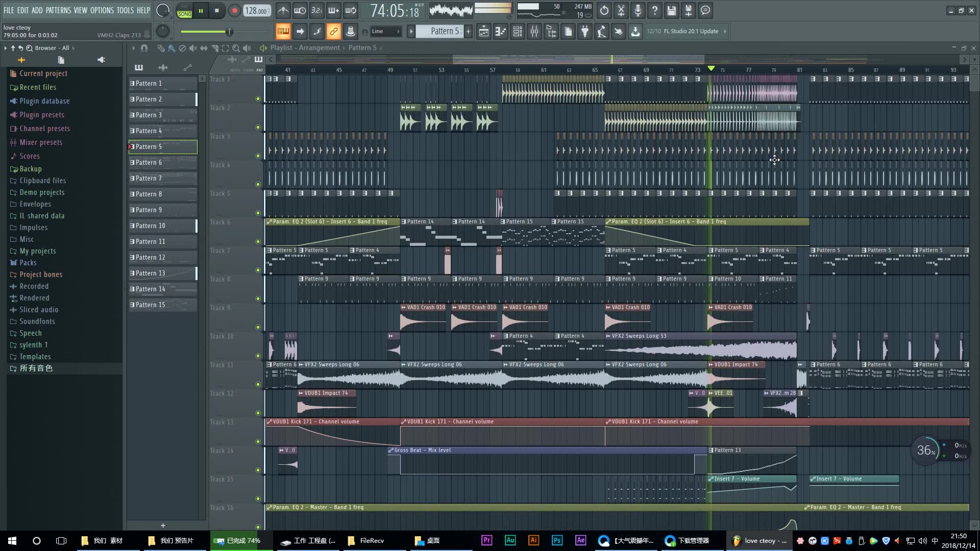The height and width of the screenshot is (551, 980).
Task: Select the mute tool in the playlist toolbar
Action: coord(193,48)
